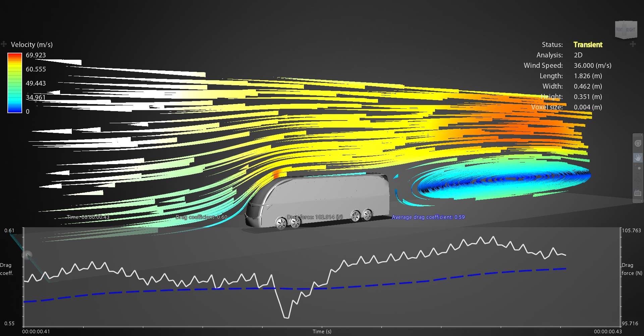
Task: Click the Average drag coefficient label
Action: [428, 217]
